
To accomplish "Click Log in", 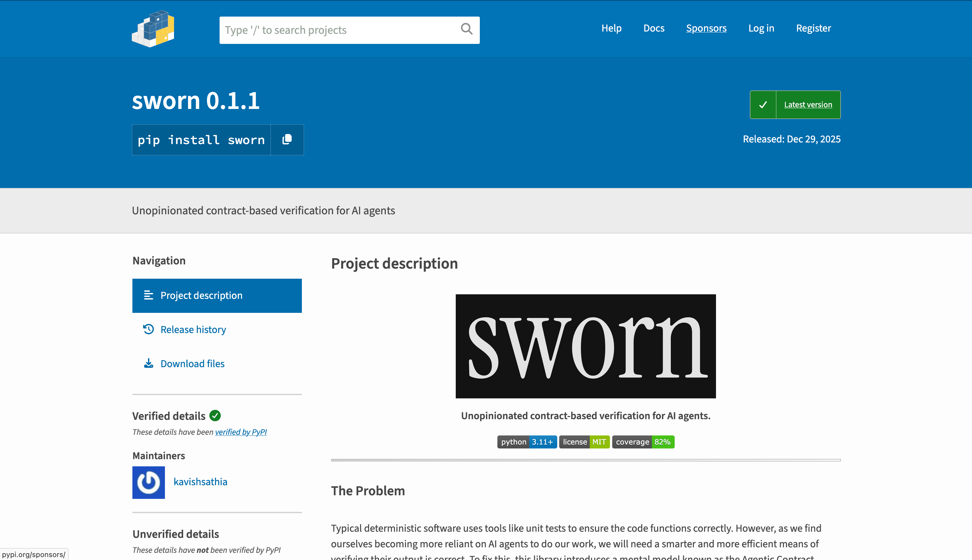I will coord(761,28).
